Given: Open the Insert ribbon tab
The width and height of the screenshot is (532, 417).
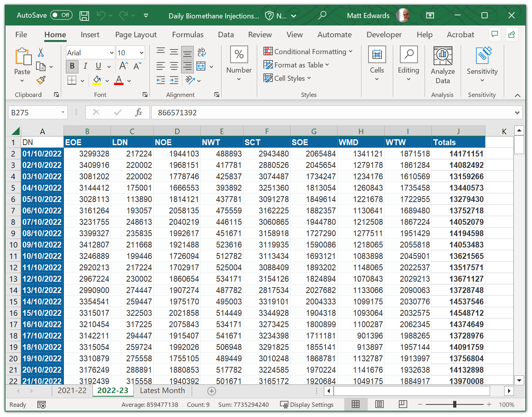Looking at the screenshot, I should 90,35.
